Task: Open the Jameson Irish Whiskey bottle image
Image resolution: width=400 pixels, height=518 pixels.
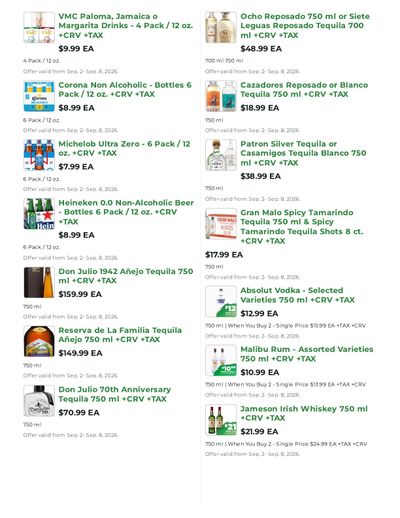Action: [x=221, y=420]
